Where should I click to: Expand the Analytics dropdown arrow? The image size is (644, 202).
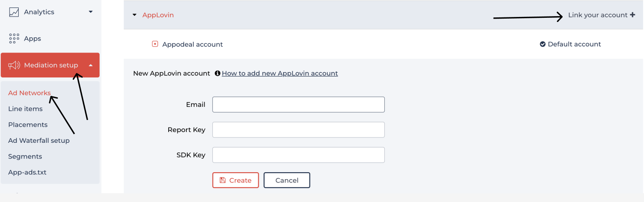click(91, 12)
